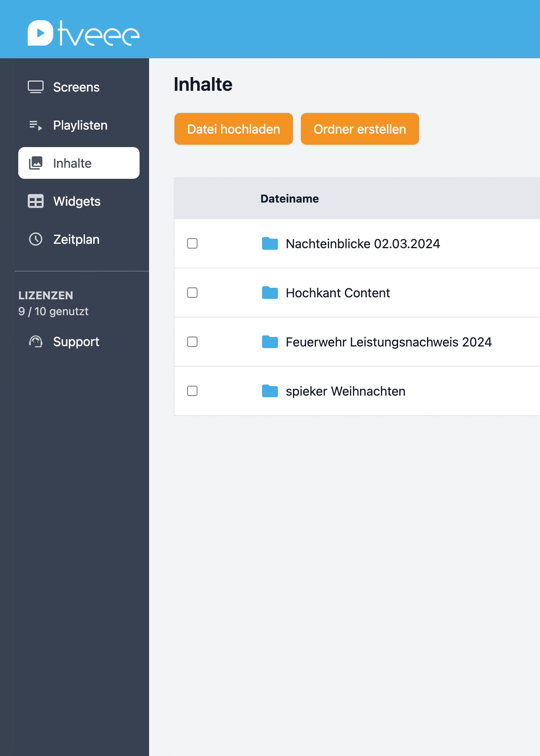Select the Feuerwehr Leistungsnachweis 2024 checkbox
The image size is (540, 756).
coord(192,342)
